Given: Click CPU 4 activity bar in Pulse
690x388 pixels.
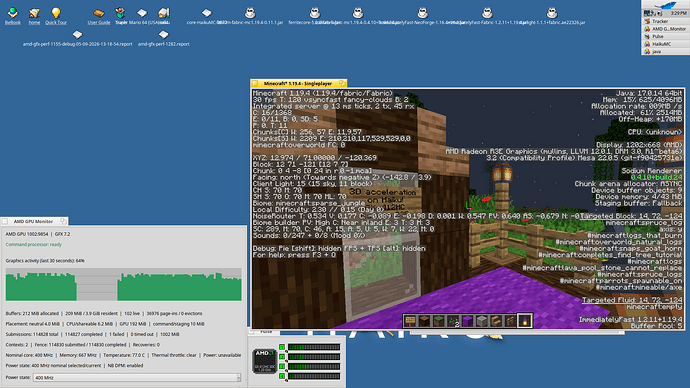Looking at the screenshot, I should click(x=314, y=376).
